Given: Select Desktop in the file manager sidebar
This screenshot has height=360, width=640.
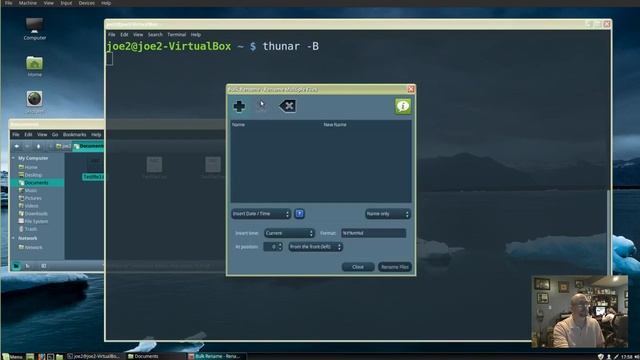Looking at the screenshot, I should click(x=33, y=175).
